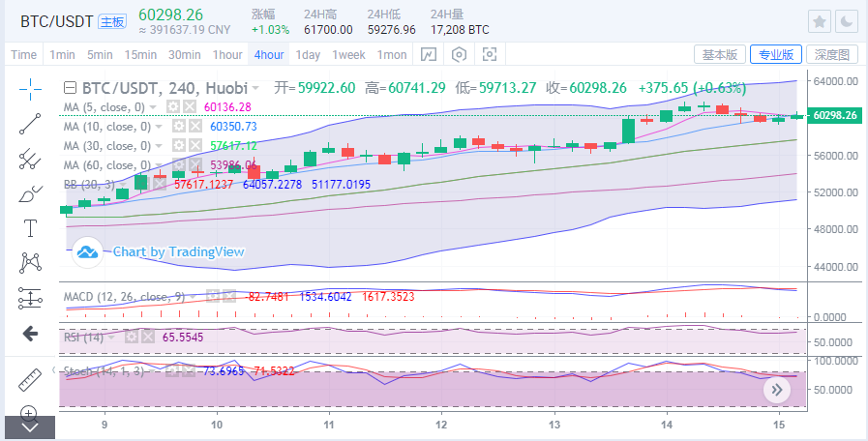
Task: Remove the MA (60, close, 0) indicator
Action: [x=195, y=164]
